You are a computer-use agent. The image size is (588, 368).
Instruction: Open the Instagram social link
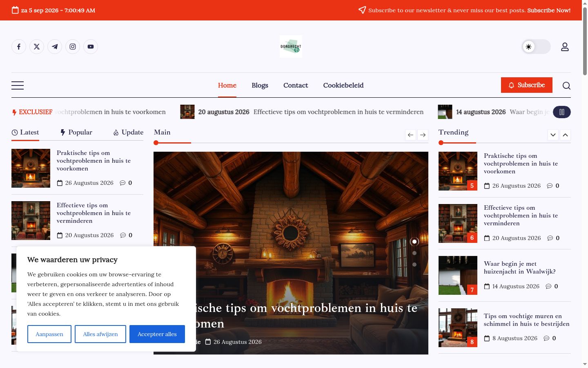coord(73,47)
